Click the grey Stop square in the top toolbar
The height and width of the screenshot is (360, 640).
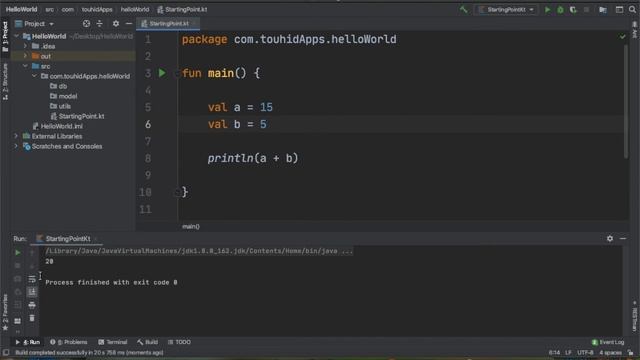coord(586,9)
